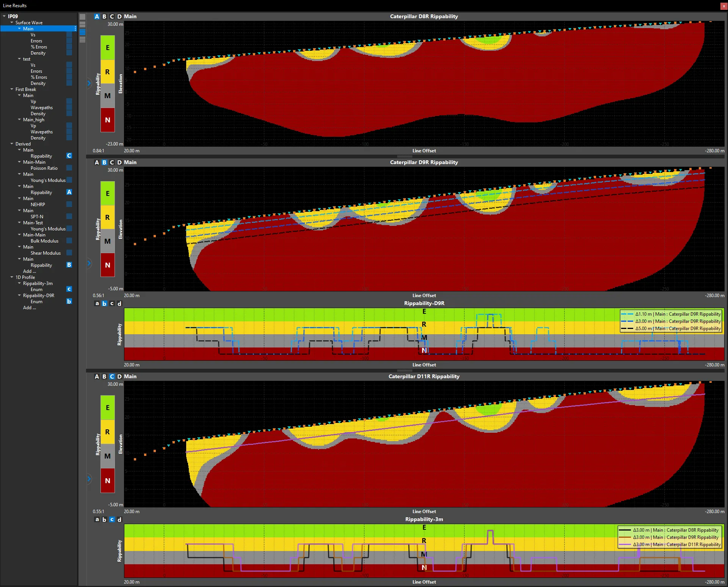Select the two-panel layout icon

point(82,24)
